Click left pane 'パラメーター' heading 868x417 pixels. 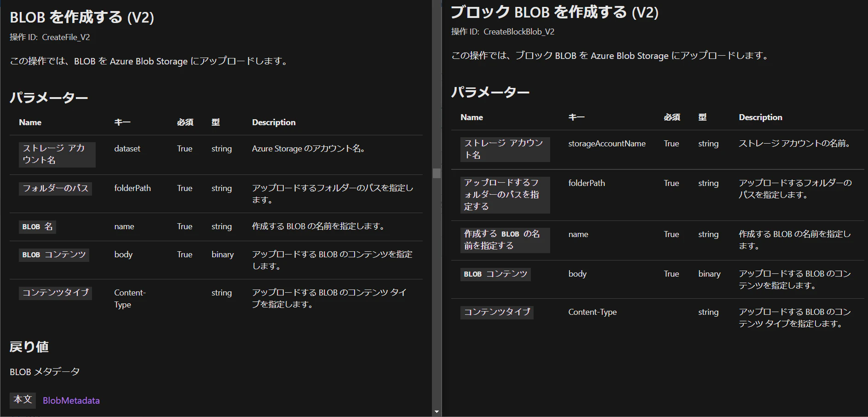click(x=49, y=98)
